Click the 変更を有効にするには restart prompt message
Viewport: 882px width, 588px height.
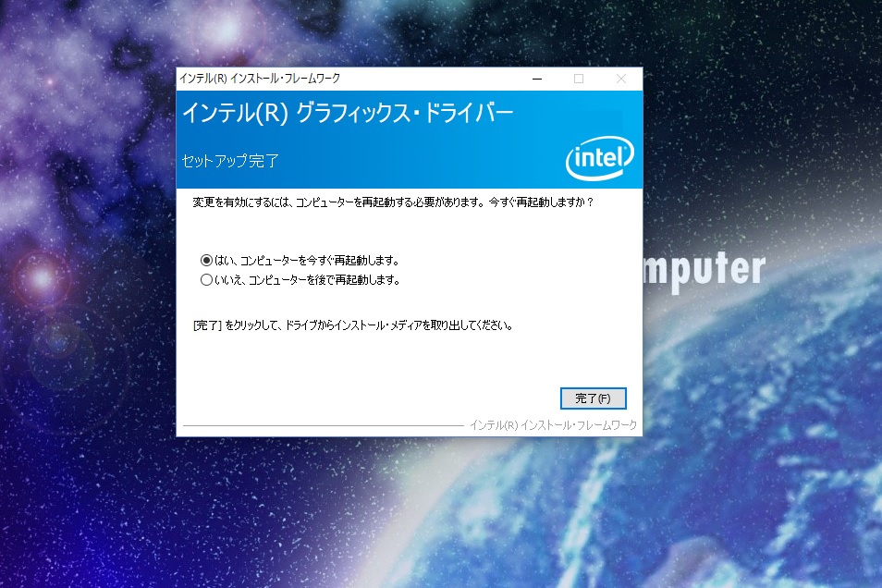pos(393,202)
